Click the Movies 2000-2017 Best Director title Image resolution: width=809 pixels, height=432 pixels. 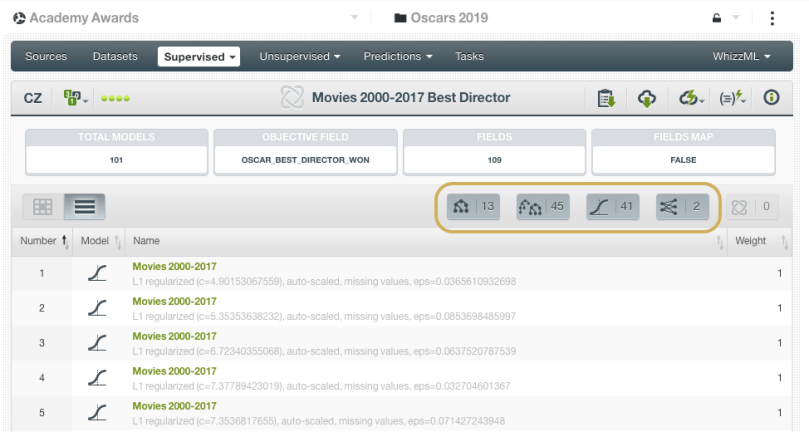coord(411,98)
